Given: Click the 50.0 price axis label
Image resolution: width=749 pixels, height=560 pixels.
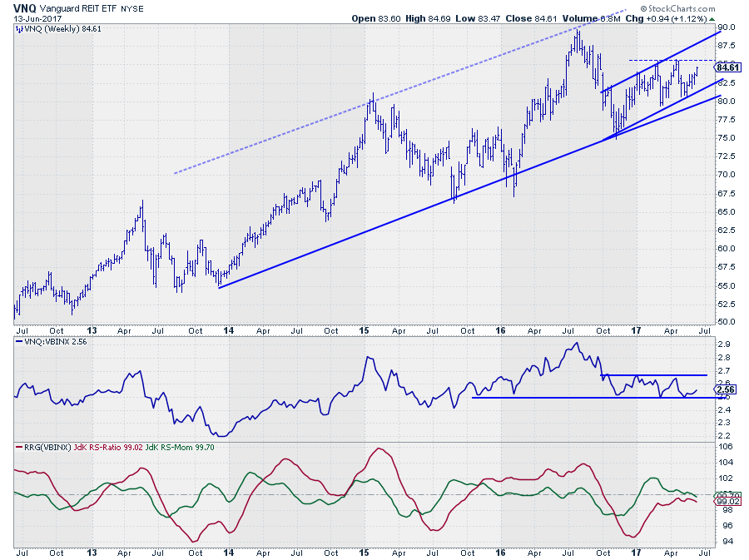Looking at the screenshot, I should pos(726,322).
